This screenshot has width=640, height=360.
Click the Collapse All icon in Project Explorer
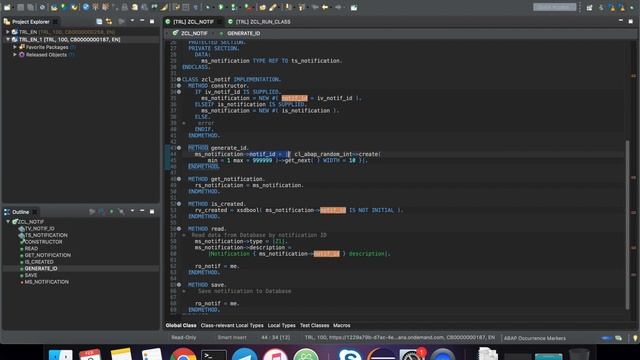click(x=99, y=21)
